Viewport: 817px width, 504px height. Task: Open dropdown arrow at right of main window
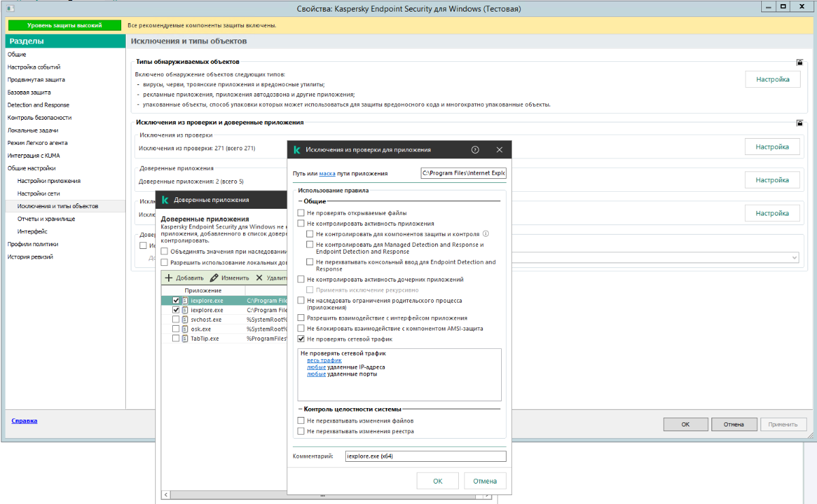(x=795, y=258)
